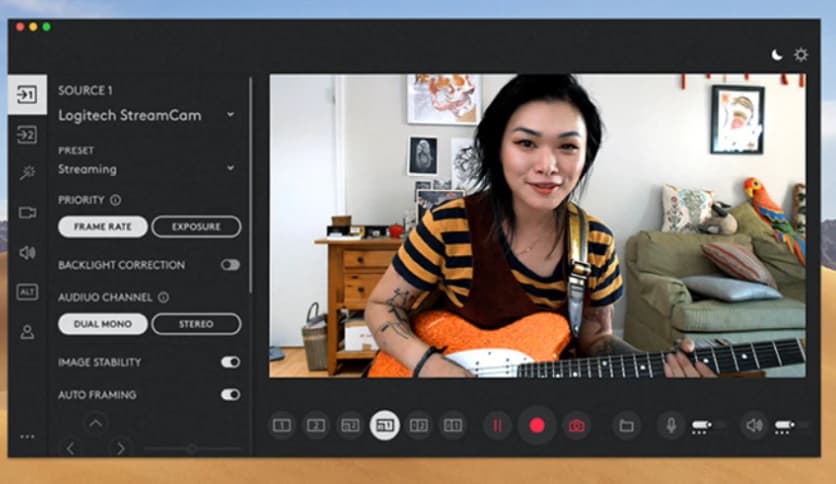Disable Image Stability toggle
The image size is (836, 484).
tap(230, 362)
